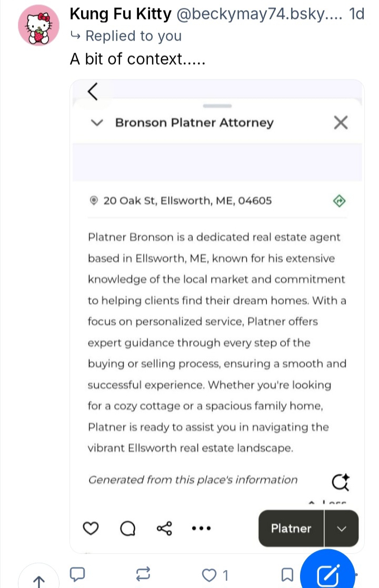Tap the Hello Kitty profile avatar
The image size is (379, 588).
(x=38, y=27)
